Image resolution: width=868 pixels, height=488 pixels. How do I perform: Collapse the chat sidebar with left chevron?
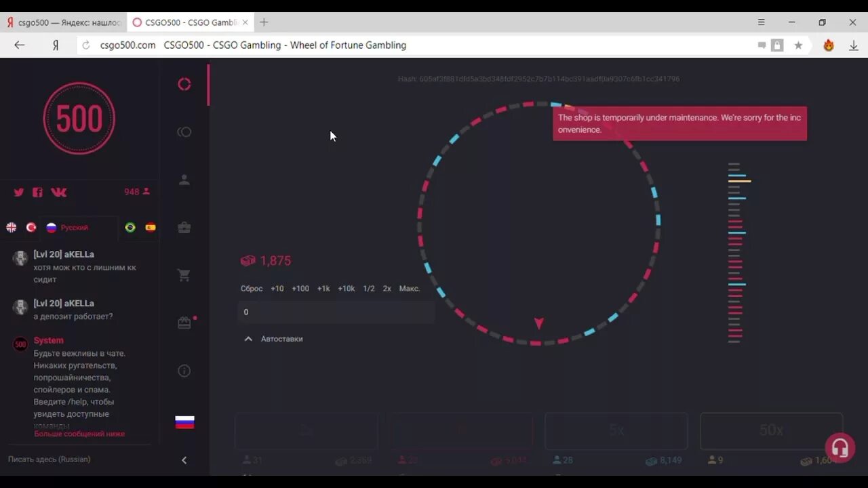tap(184, 460)
